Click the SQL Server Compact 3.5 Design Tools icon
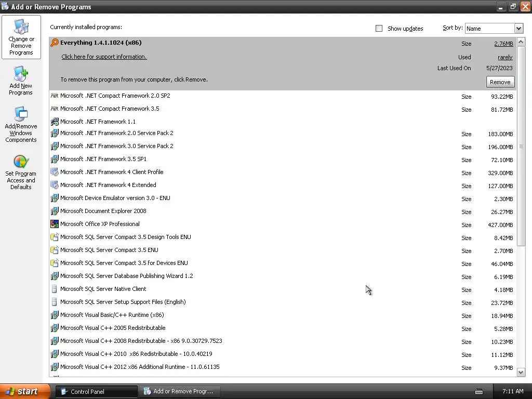This screenshot has height=399, width=532. coord(54,237)
